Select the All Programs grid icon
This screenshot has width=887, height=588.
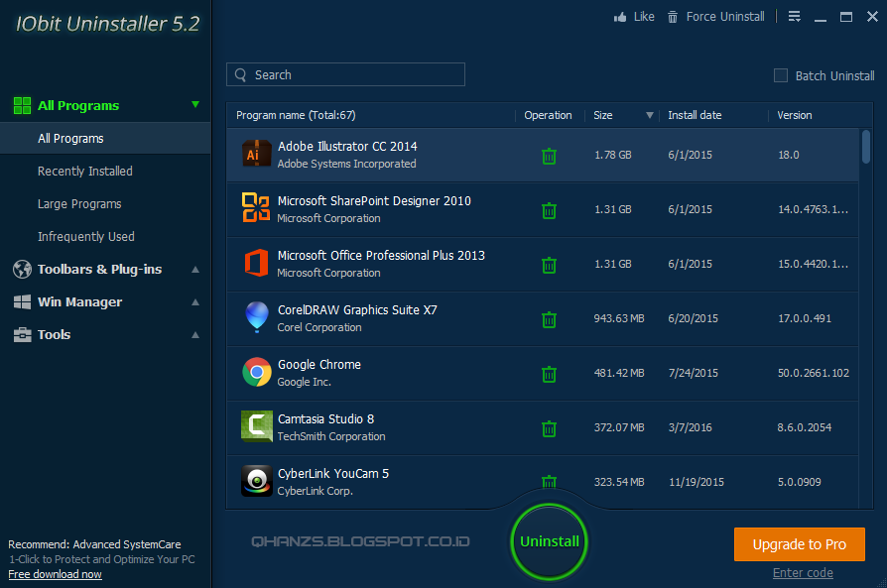(22, 105)
